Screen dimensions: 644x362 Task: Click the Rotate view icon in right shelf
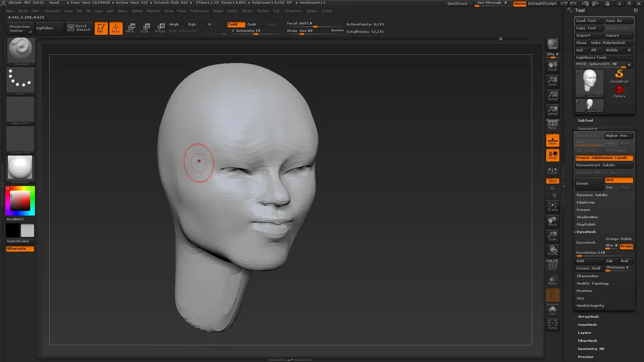click(552, 250)
